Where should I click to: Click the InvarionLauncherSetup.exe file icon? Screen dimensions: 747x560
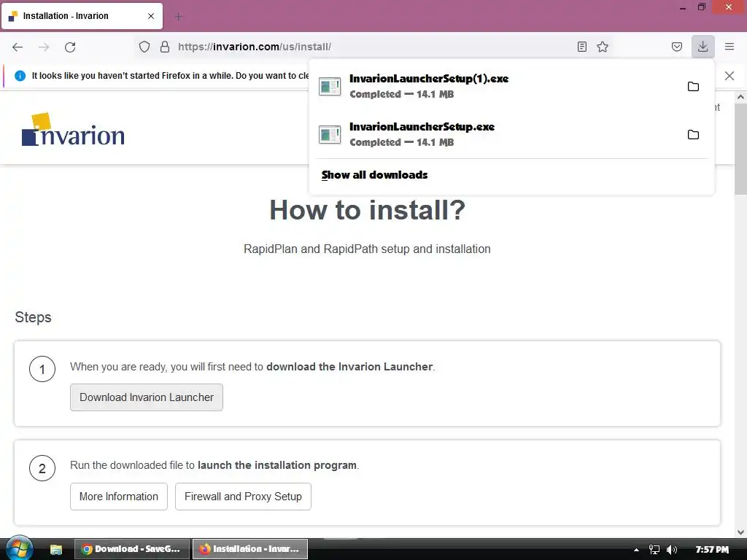tap(330, 134)
